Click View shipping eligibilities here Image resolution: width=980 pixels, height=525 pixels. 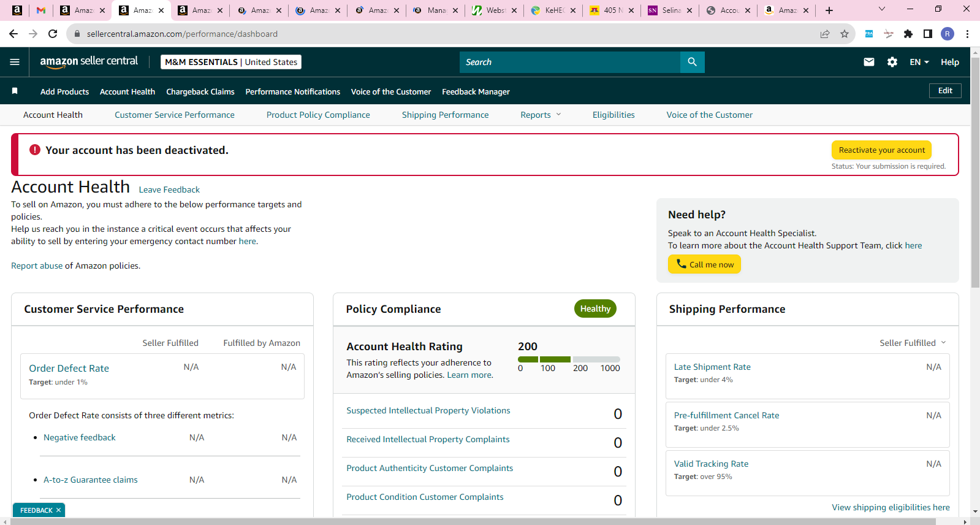coord(891,507)
